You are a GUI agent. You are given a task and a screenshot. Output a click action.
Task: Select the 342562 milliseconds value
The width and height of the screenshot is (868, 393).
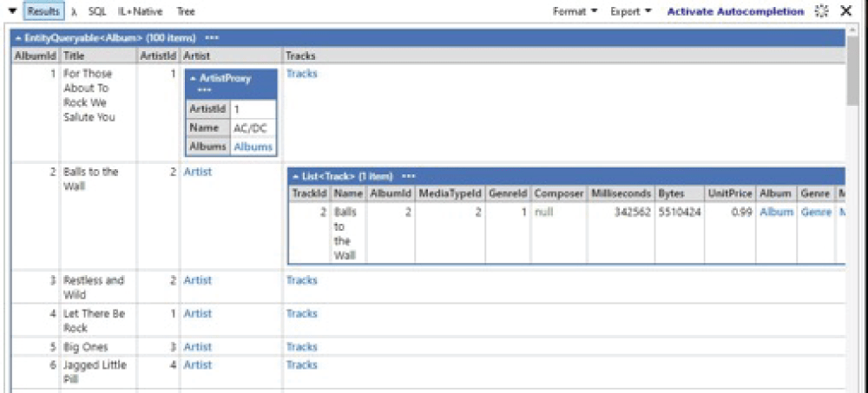631,213
